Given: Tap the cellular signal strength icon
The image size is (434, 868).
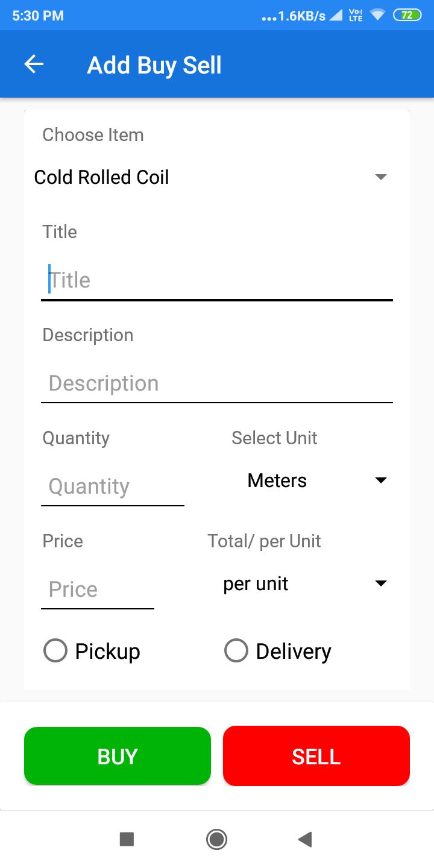Looking at the screenshot, I should [336, 16].
